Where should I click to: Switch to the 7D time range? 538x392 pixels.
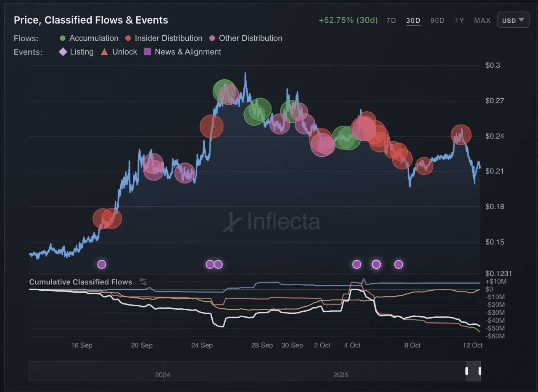pyautogui.click(x=391, y=20)
